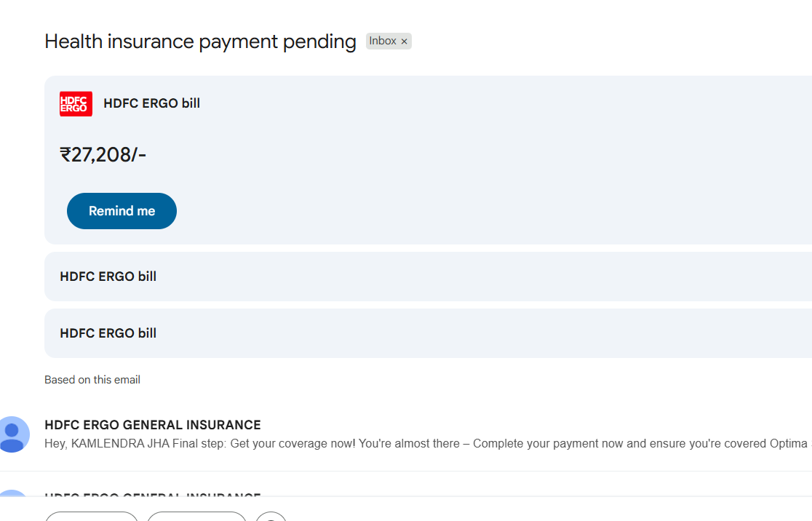812x521 pixels.
Task: Select the Inbox label chip text
Action: tap(383, 41)
